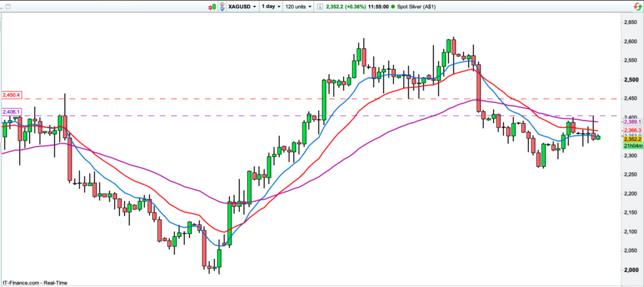Click the green 21h04m countdown tag

(631, 146)
